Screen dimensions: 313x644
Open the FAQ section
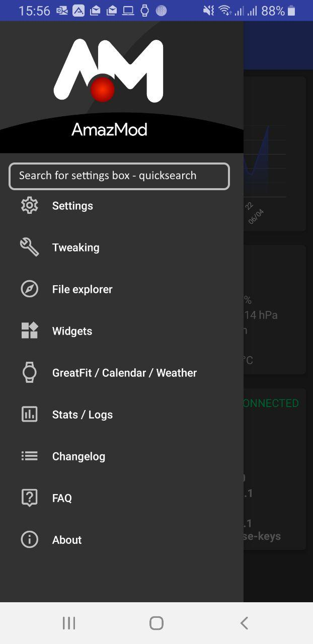[61, 498]
